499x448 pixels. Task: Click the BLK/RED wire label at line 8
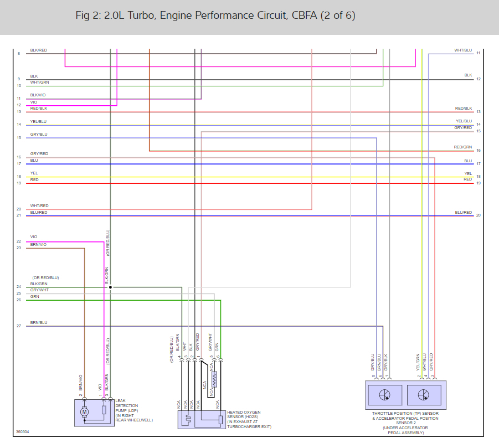point(39,50)
